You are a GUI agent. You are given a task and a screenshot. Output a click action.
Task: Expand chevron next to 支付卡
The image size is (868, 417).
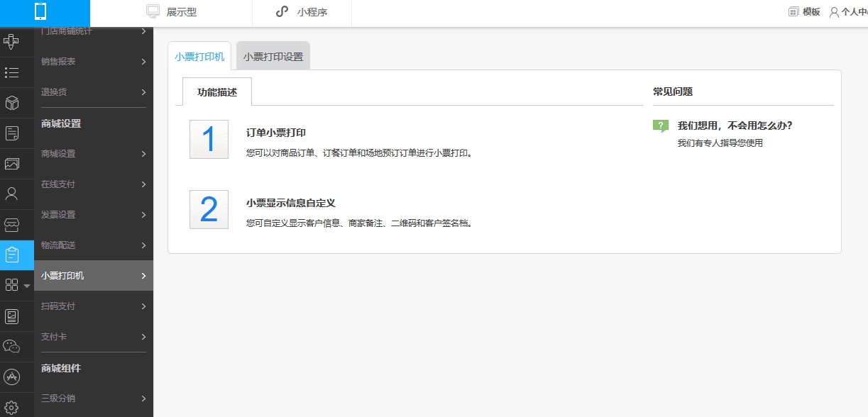click(143, 337)
